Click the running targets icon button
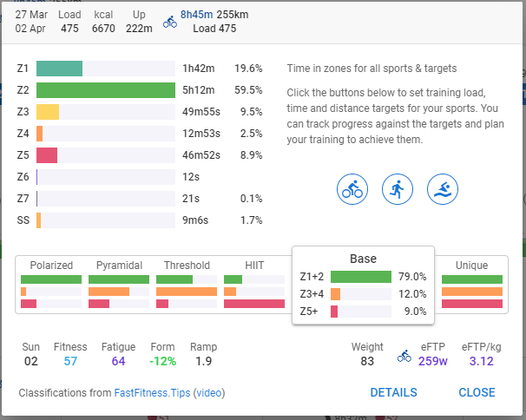Image resolution: width=526 pixels, height=420 pixels. pyautogui.click(x=398, y=189)
